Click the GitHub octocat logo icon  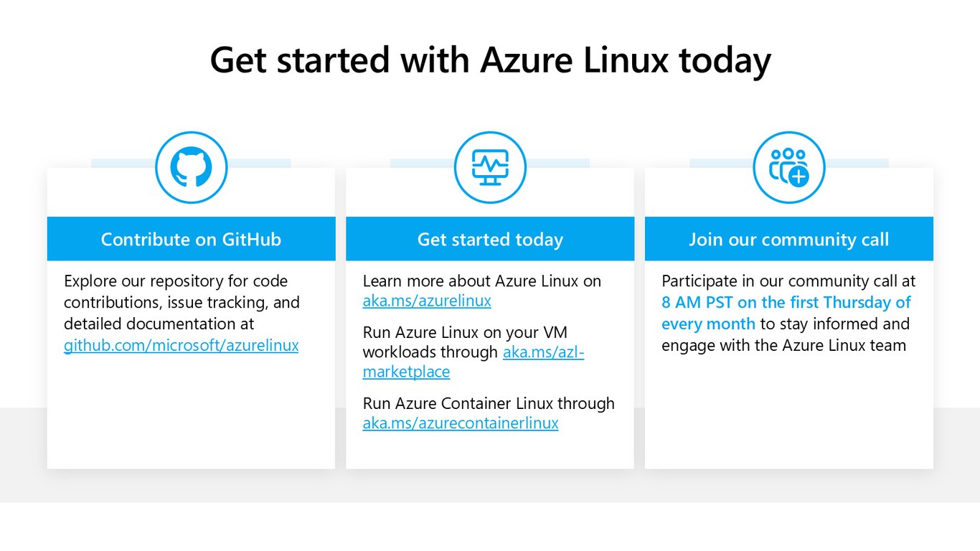[x=192, y=167]
